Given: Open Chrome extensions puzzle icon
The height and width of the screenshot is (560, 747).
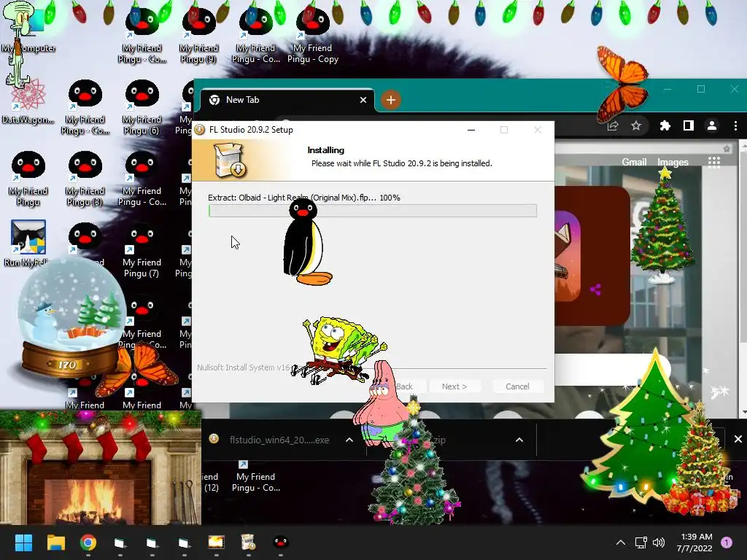Looking at the screenshot, I should click(665, 125).
